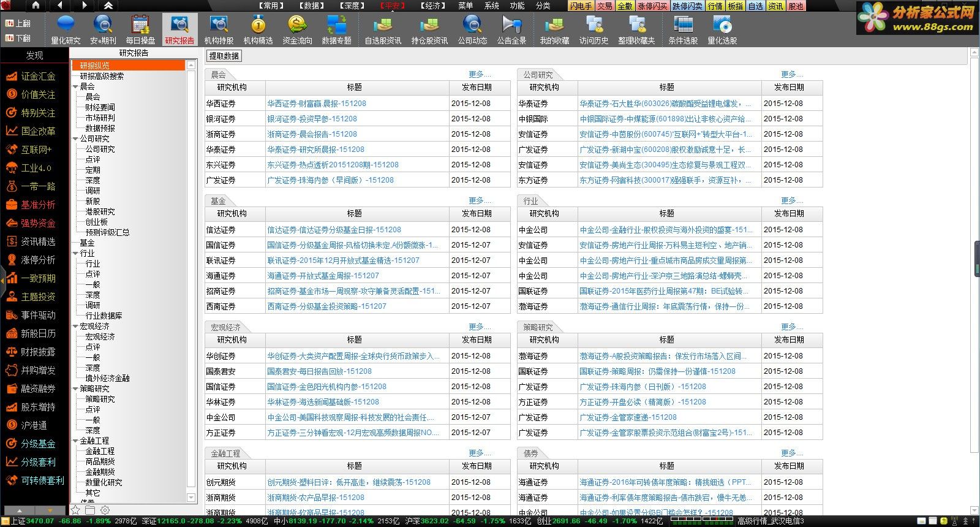
Task: Open 银河证券-投资早参-151208 report link
Action: click(x=312, y=119)
